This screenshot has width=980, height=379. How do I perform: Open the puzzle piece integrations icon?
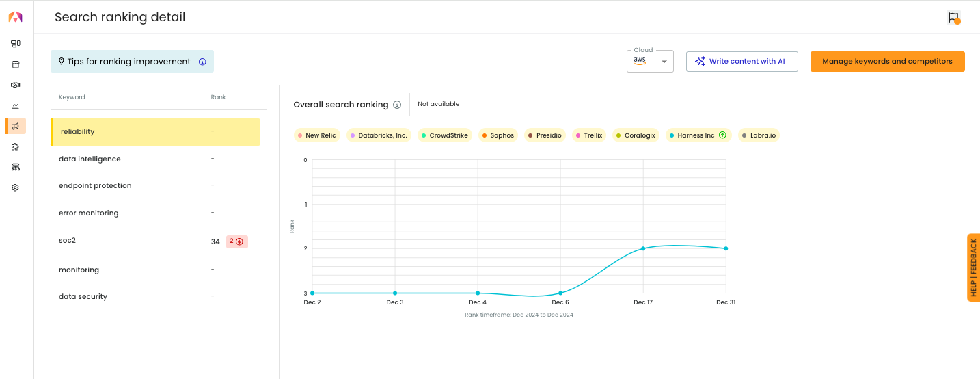click(15, 146)
